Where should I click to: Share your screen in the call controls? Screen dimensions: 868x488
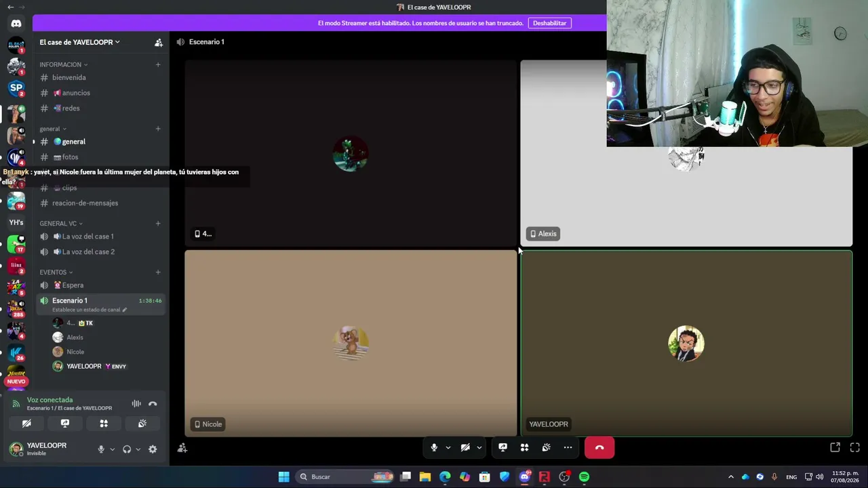502,447
